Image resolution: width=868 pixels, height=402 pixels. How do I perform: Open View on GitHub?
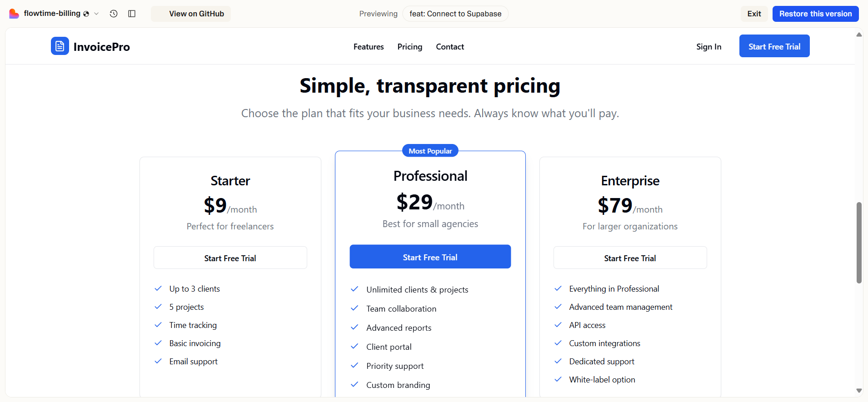[191, 14]
